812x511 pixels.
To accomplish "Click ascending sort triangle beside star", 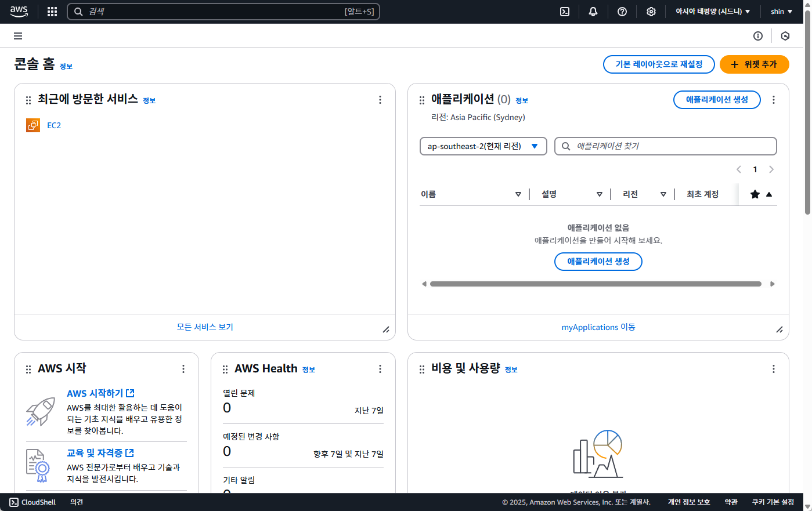I will coord(769,194).
